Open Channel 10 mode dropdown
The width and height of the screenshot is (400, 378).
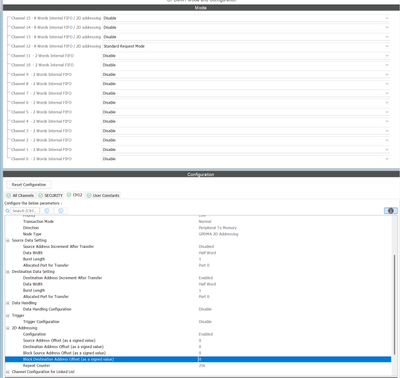click(x=246, y=65)
